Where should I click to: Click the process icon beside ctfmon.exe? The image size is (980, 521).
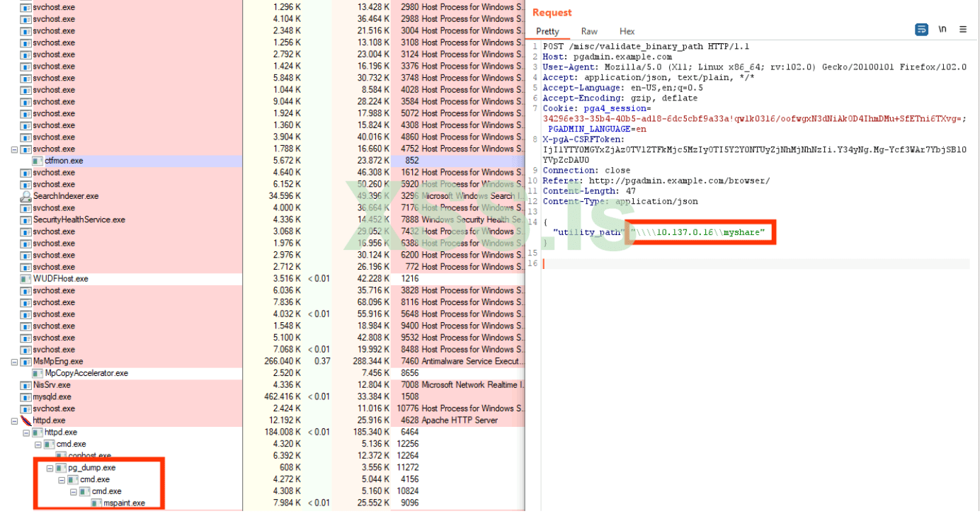click(38, 161)
